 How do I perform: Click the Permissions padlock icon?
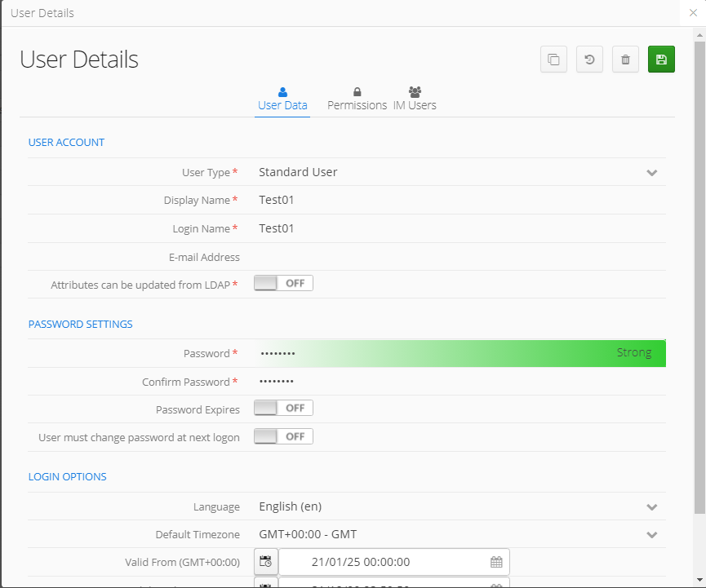[357, 92]
